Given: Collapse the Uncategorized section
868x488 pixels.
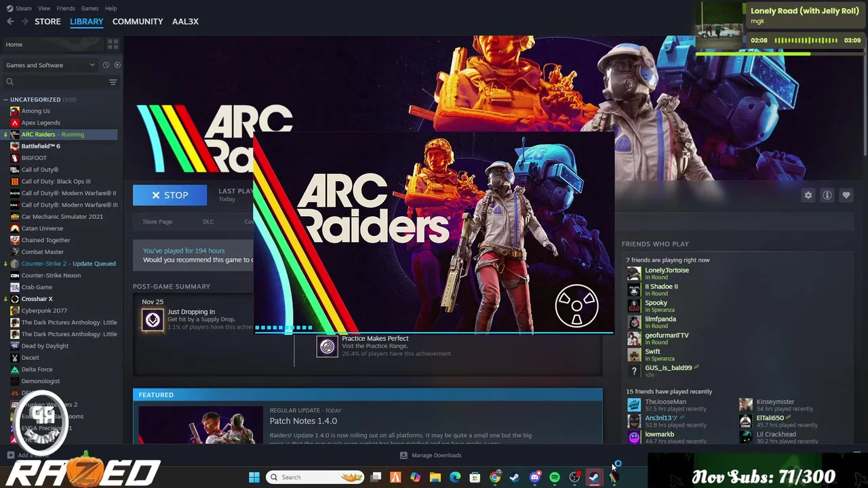Looking at the screenshot, I should coord(6,100).
